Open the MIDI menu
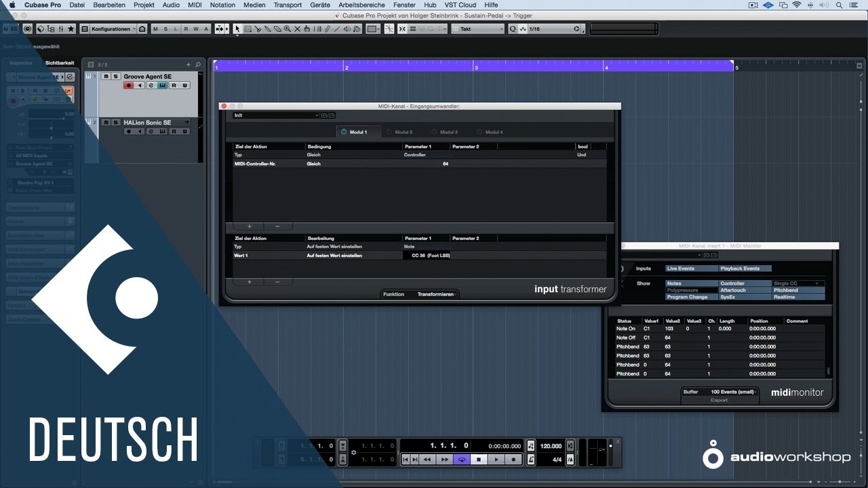The width and height of the screenshot is (868, 488). pos(195,5)
